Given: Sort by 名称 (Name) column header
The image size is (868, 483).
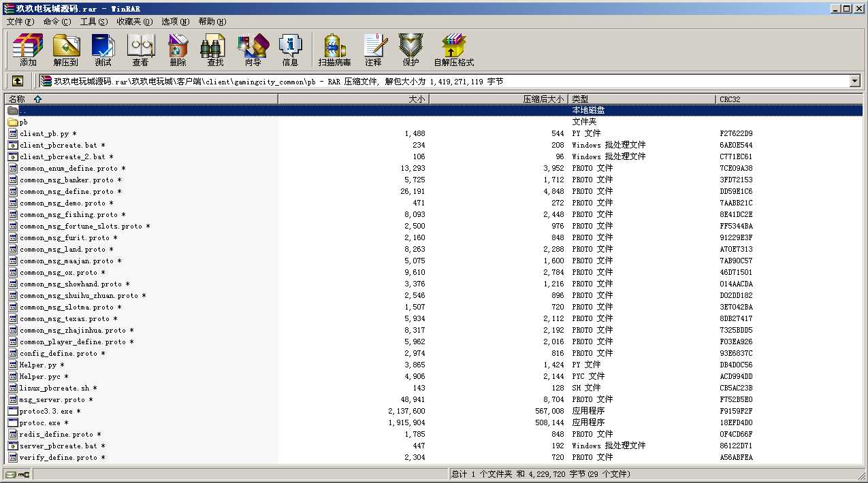Looking at the screenshot, I should pos(142,99).
